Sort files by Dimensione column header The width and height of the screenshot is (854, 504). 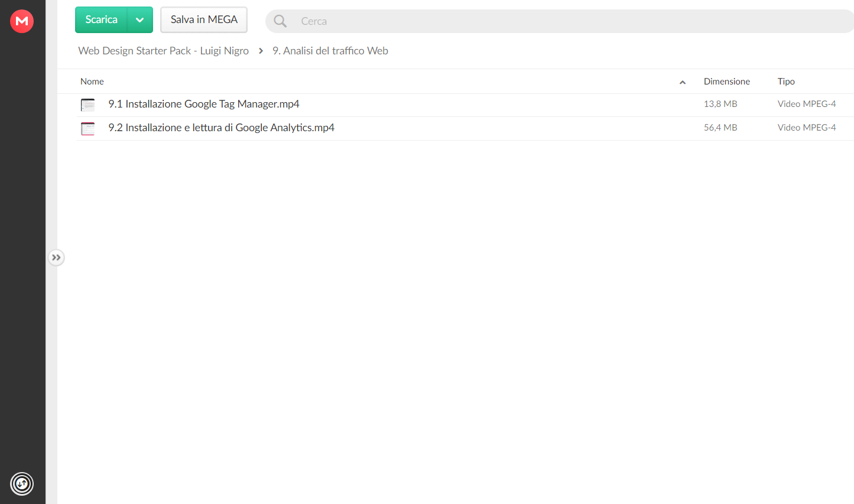[727, 82]
